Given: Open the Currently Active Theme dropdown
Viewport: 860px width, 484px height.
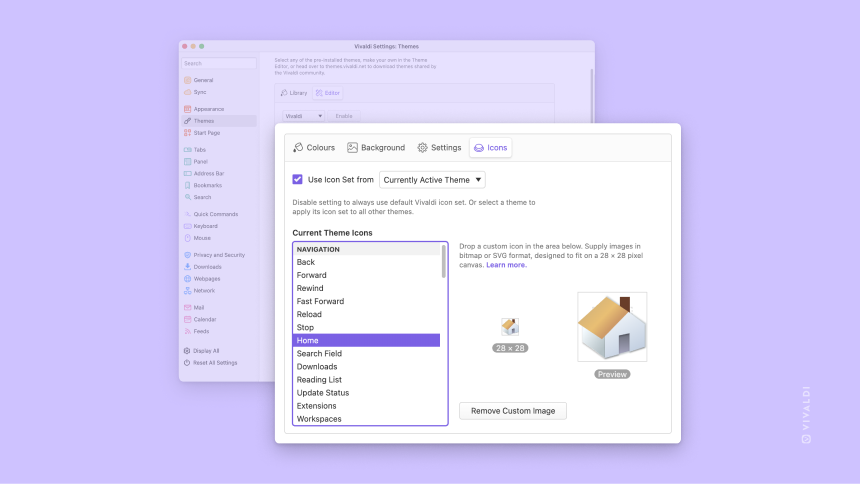Looking at the screenshot, I should coord(432,180).
